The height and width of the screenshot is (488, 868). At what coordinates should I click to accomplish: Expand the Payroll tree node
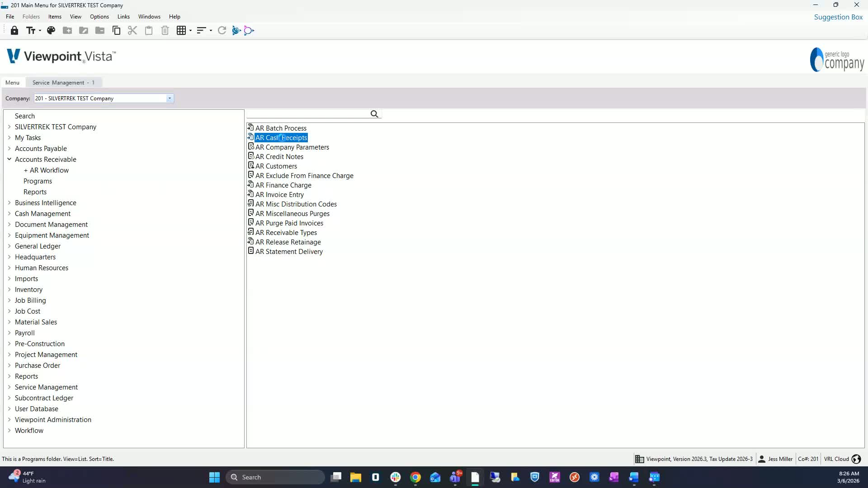click(9, 333)
